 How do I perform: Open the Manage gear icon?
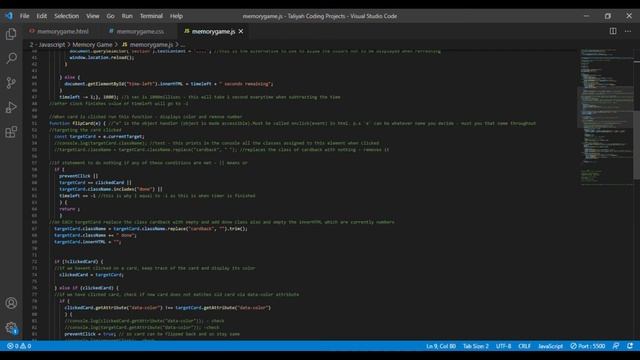click(11, 328)
